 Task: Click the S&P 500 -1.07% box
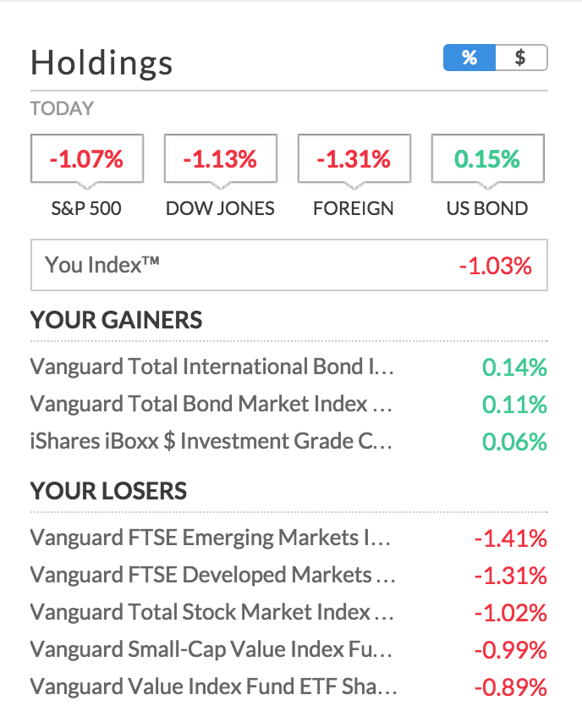86,159
